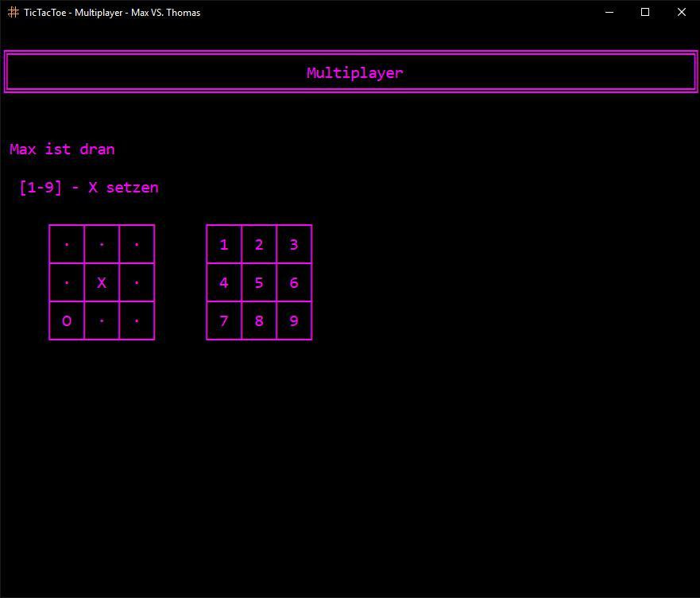Click number 2 in the reference grid
Screen dimensions: 700x598
259,244
